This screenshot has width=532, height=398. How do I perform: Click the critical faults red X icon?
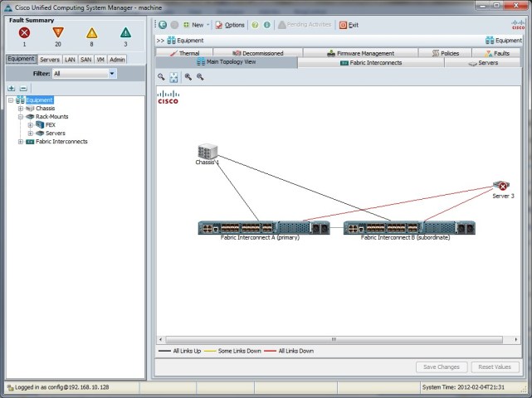point(24,33)
